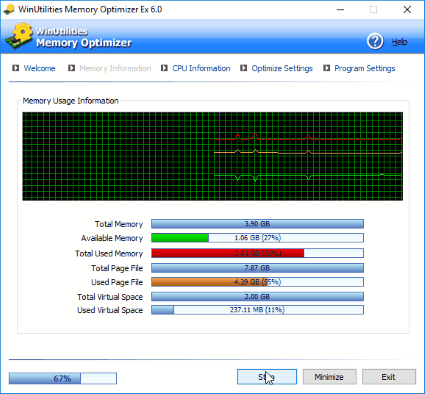Image resolution: width=425 pixels, height=394 pixels.
Task: Click the 'Total Memory' label
Action: pos(119,224)
